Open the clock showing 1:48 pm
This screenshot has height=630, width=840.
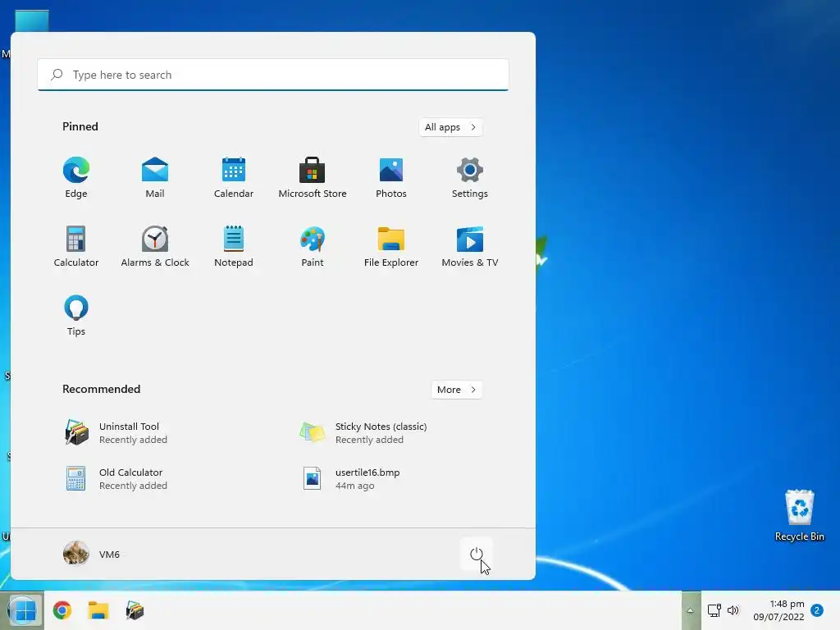779,610
